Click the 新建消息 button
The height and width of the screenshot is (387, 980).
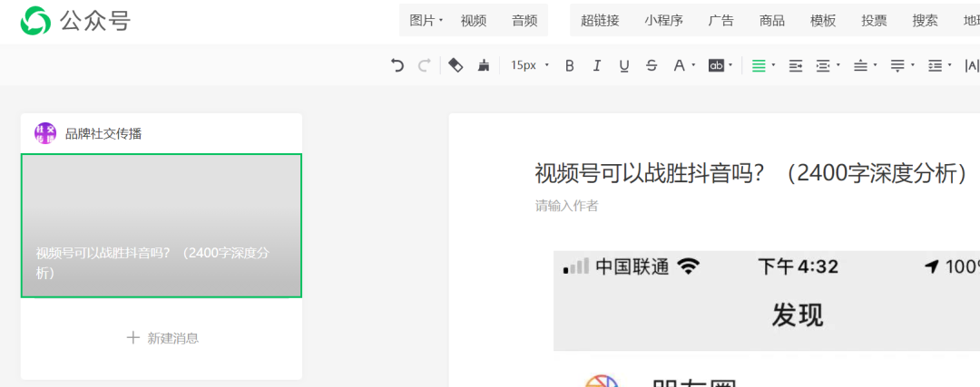(162, 338)
